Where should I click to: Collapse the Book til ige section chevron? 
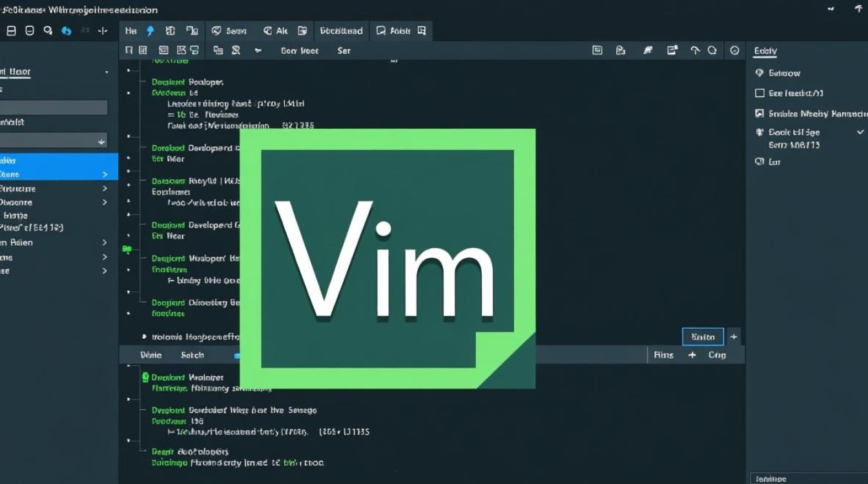[858, 132]
